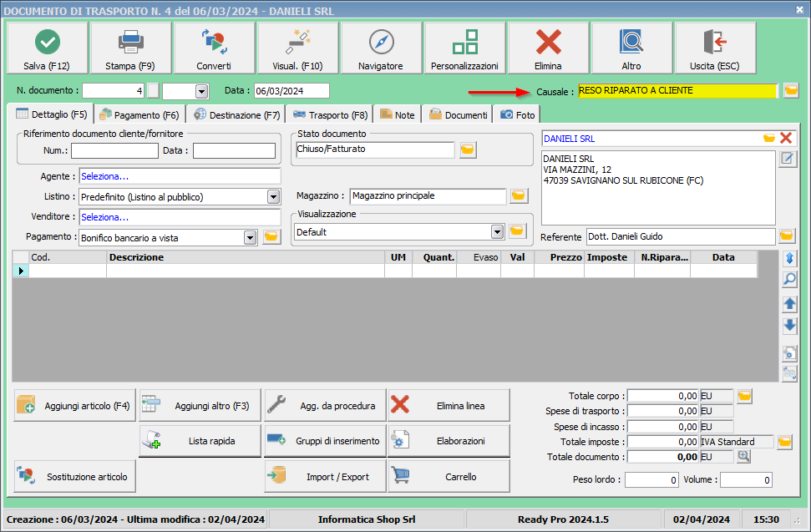The image size is (811, 532).
Task: Switch to Dettaglio (F5) tab
Action: [x=51, y=114]
